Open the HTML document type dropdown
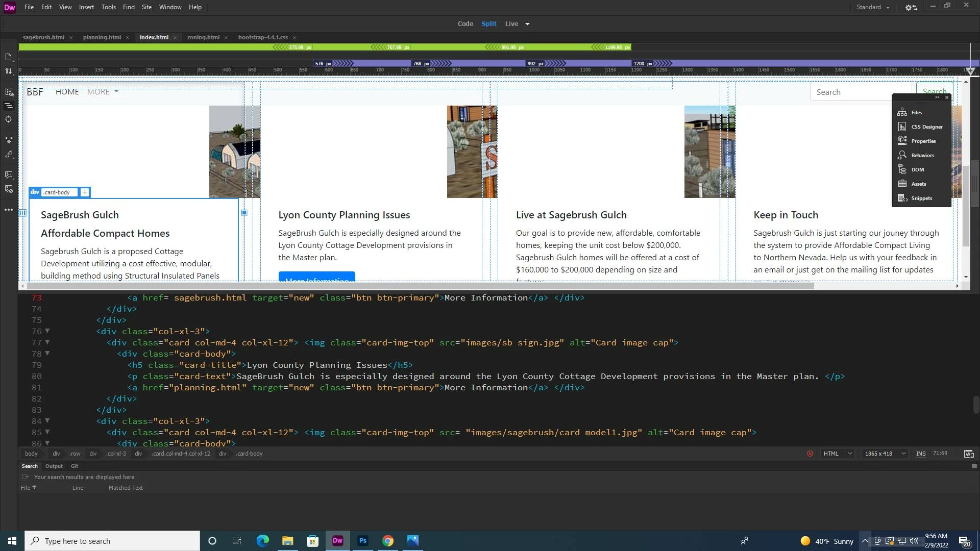 (x=837, y=454)
